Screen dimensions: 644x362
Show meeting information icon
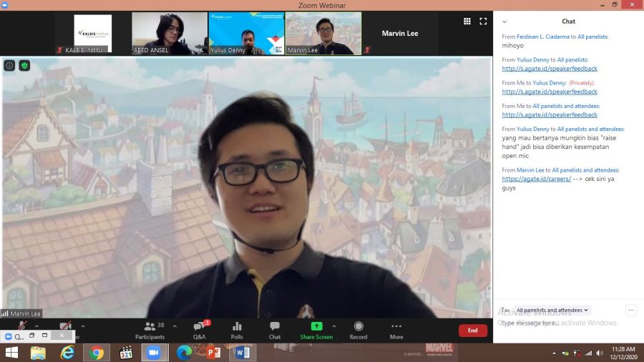pos(9,65)
